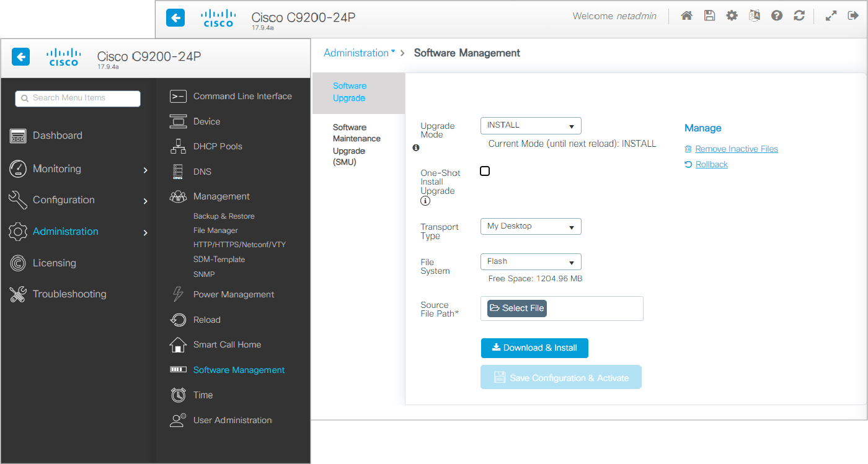Image resolution: width=868 pixels, height=464 pixels.
Task: Click the Download & Install button
Action: [x=534, y=348]
